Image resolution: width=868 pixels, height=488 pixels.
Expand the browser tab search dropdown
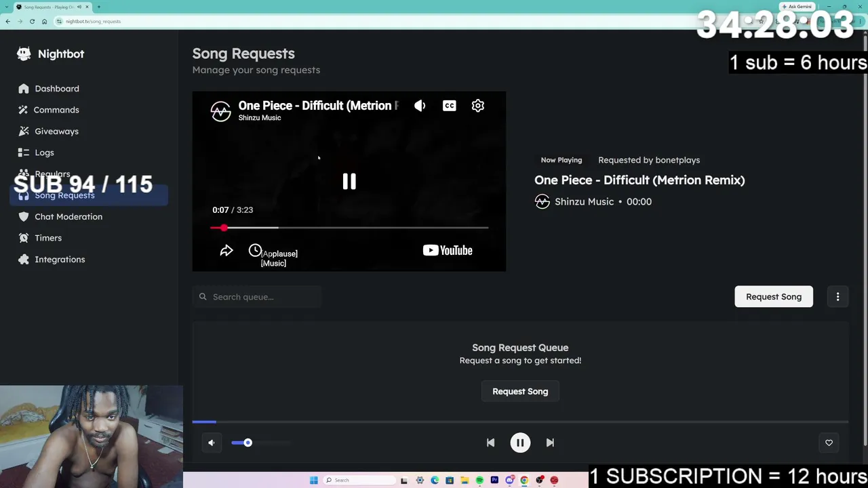point(7,7)
